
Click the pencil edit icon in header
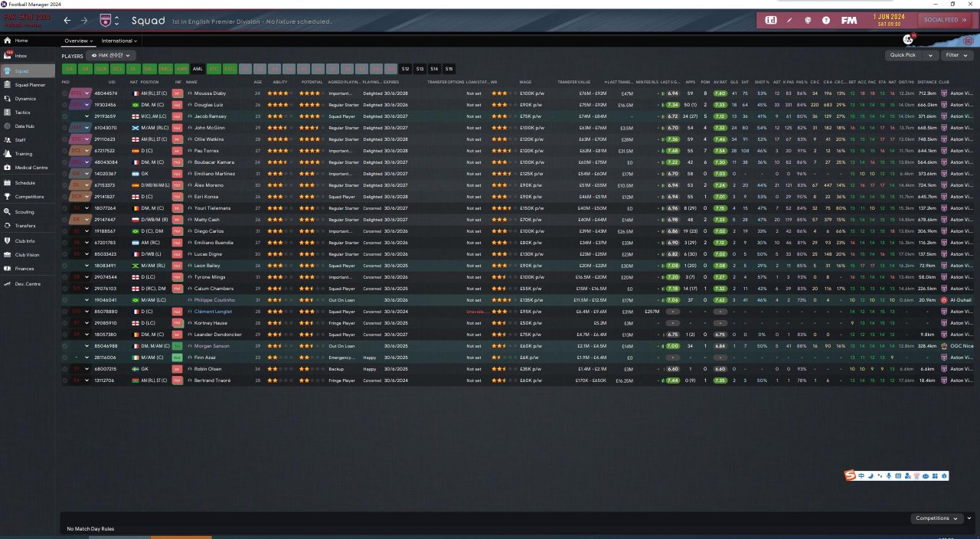pyautogui.click(x=789, y=20)
